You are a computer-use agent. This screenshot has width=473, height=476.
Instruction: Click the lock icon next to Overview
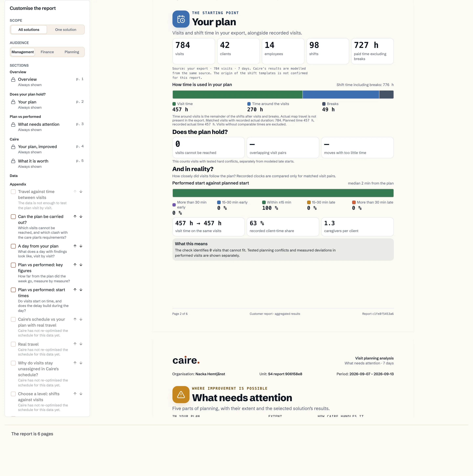[13, 80]
